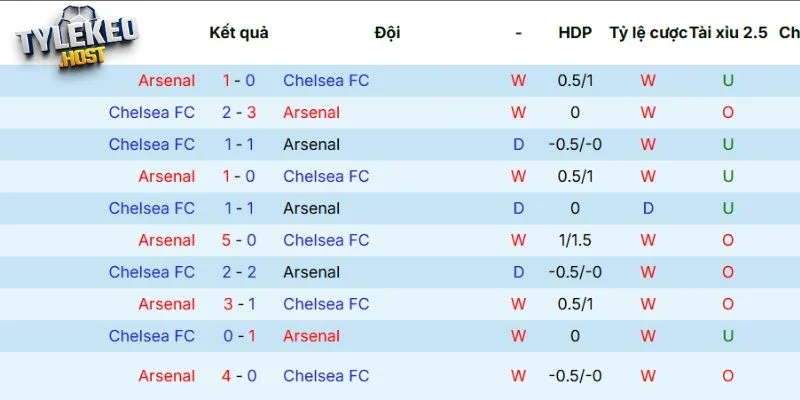Click Arsenal in the 2 - 2 row
The image size is (800, 400).
click(x=311, y=272)
